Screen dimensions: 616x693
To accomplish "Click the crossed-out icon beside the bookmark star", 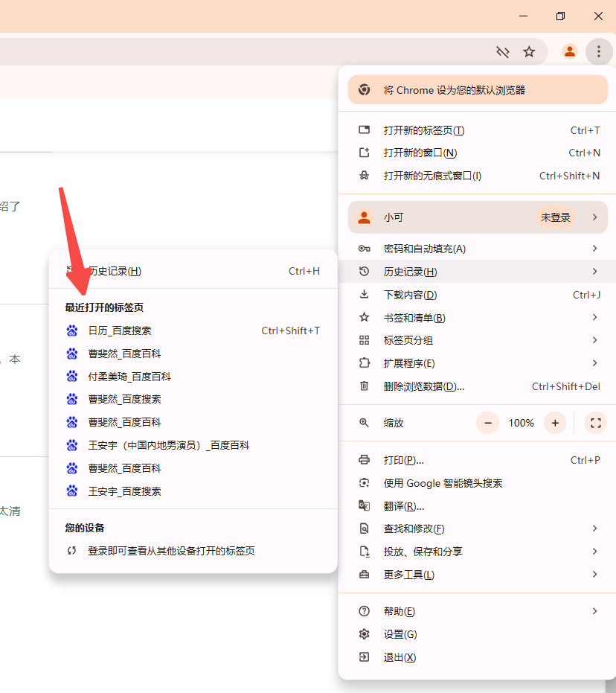I will (502, 51).
